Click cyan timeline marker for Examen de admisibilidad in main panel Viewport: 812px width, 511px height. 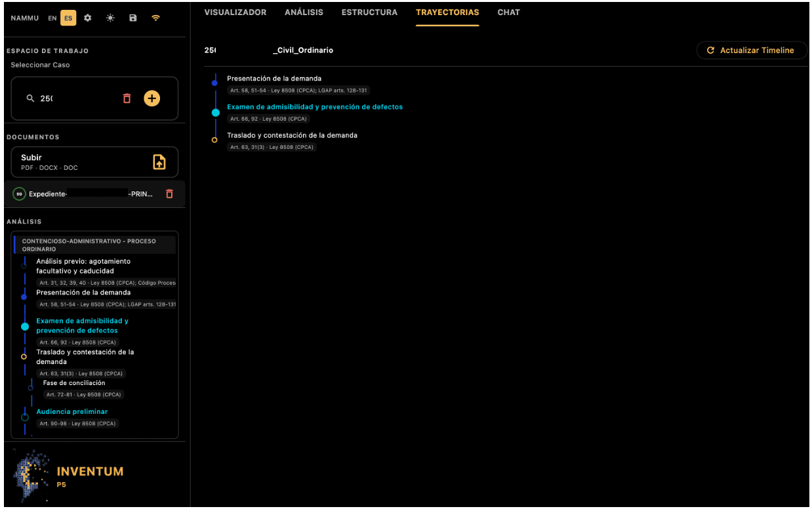coord(215,112)
